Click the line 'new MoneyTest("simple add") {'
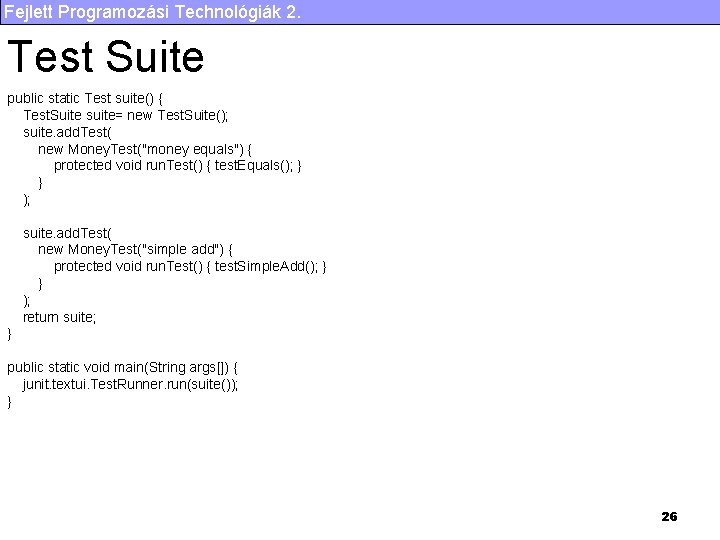This screenshot has width=720, height=540. [x=135, y=250]
